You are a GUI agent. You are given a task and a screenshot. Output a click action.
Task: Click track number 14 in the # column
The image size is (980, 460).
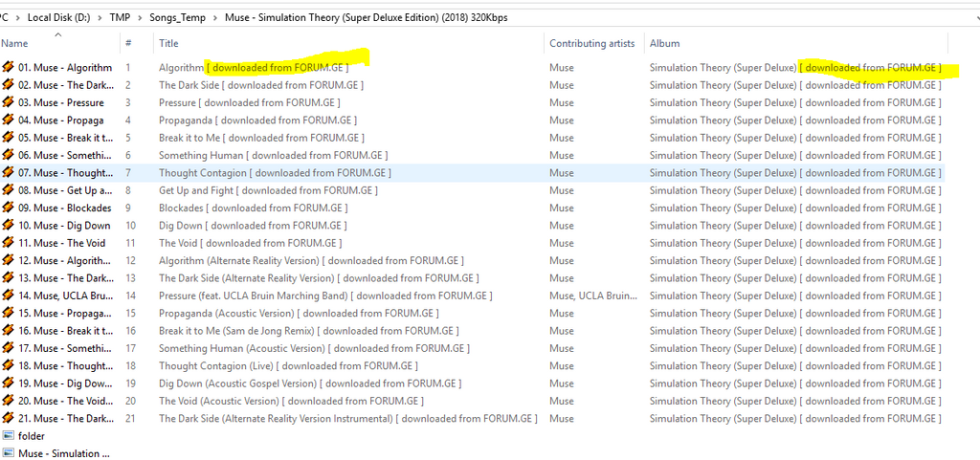(130, 296)
